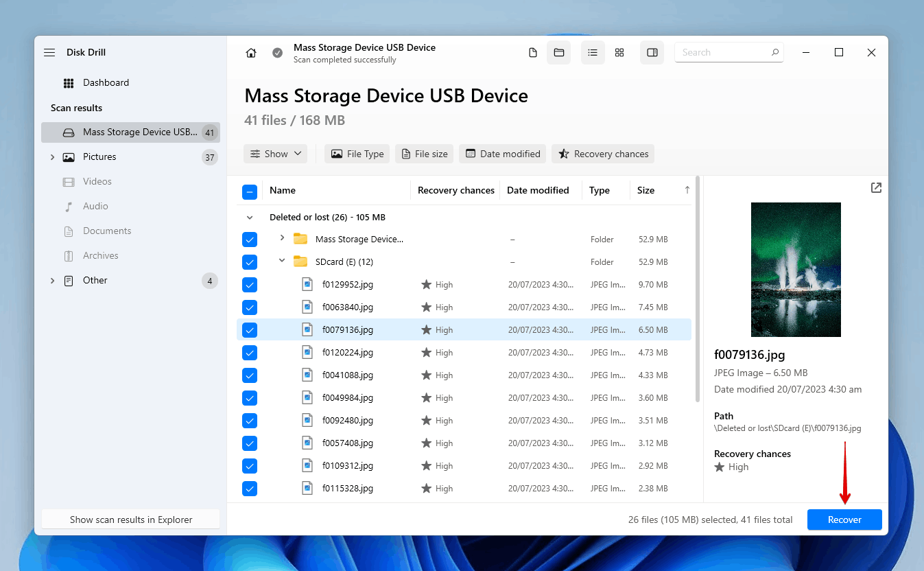The height and width of the screenshot is (571, 924).
Task: Expand the Other category in the sidebar
Action: click(x=52, y=281)
